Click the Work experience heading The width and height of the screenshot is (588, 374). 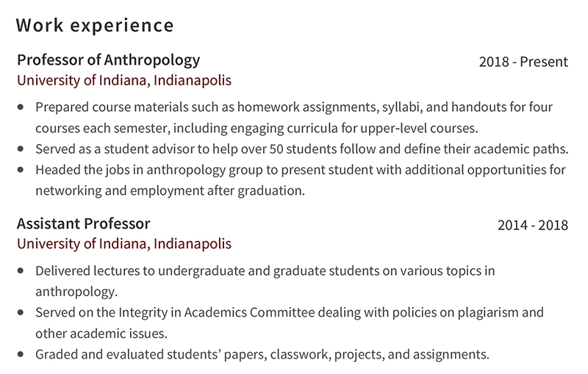[x=95, y=26]
